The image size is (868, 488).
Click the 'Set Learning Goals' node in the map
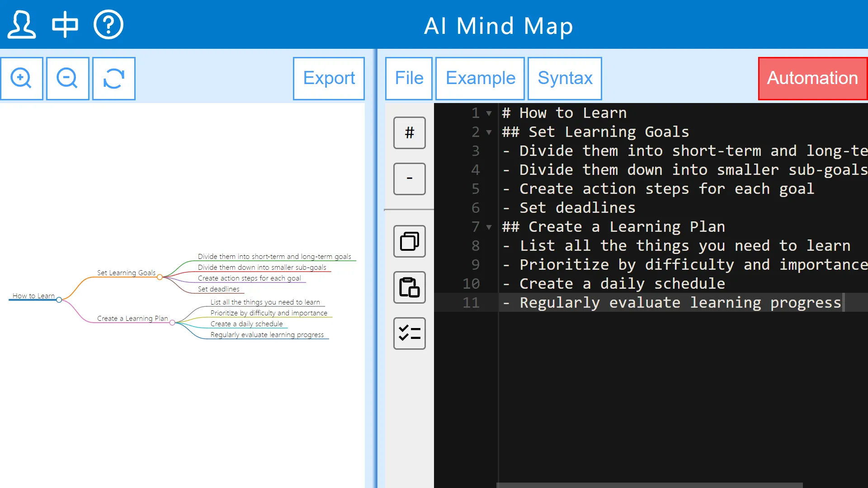pyautogui.click(x=127, y=273)
